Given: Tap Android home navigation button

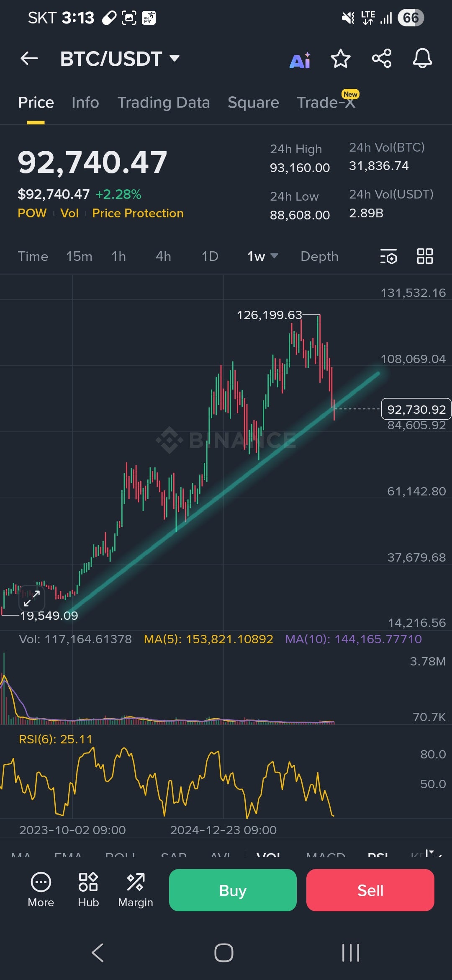Looking at the screenshot, I should (224, 953).
